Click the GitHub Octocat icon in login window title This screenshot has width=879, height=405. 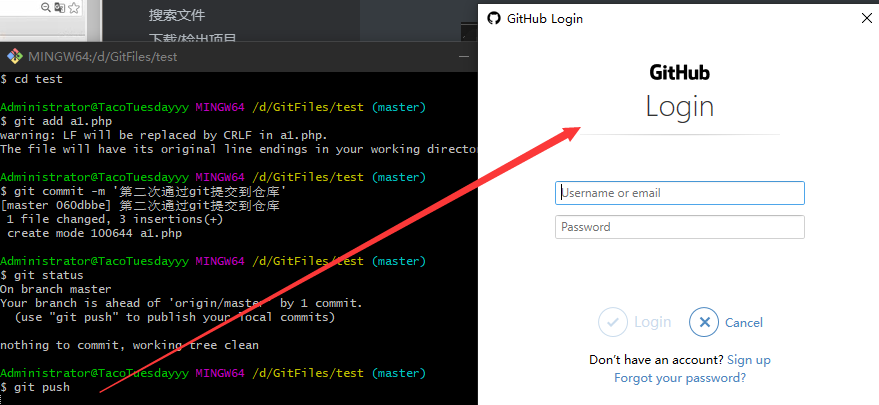click(494, 19)
